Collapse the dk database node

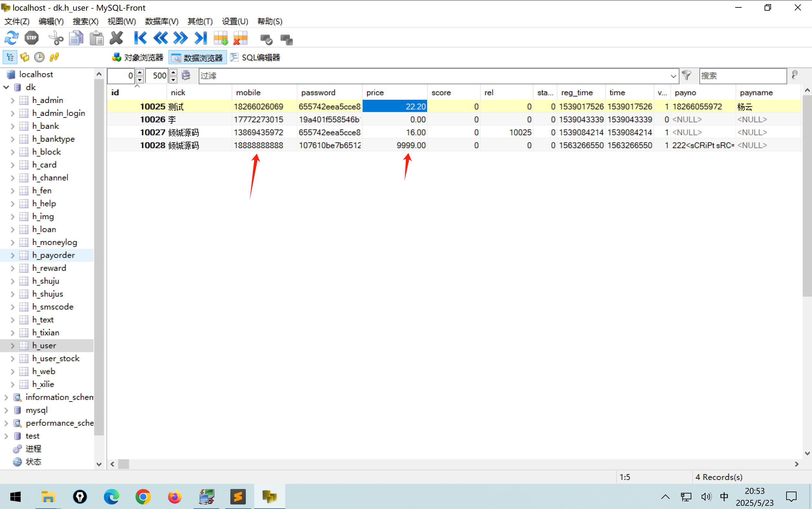(x=6, y=87)
